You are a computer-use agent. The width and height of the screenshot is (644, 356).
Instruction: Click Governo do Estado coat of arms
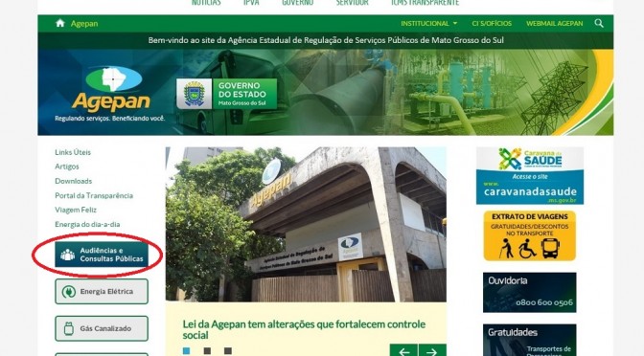point(195,94)
